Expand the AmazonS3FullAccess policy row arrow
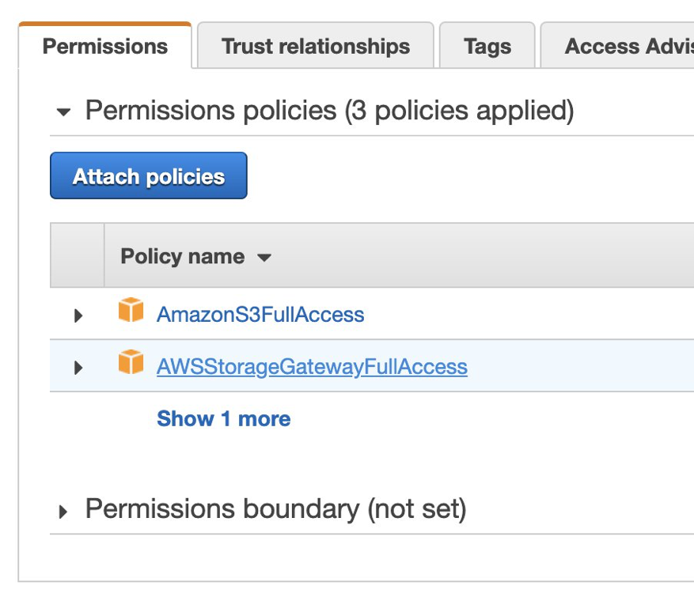Image resolution: width=694 pixels, height=616 pixels. [x=78, y=316]
